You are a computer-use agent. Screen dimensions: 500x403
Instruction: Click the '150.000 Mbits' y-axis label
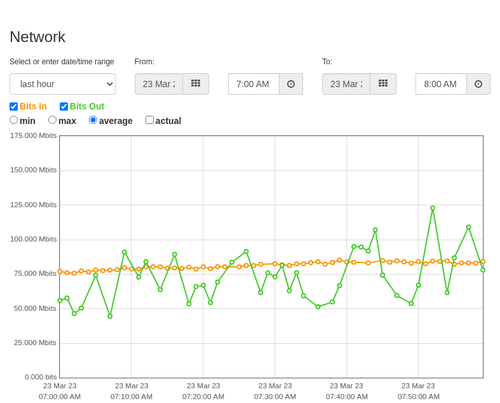(x=33, y=170)
